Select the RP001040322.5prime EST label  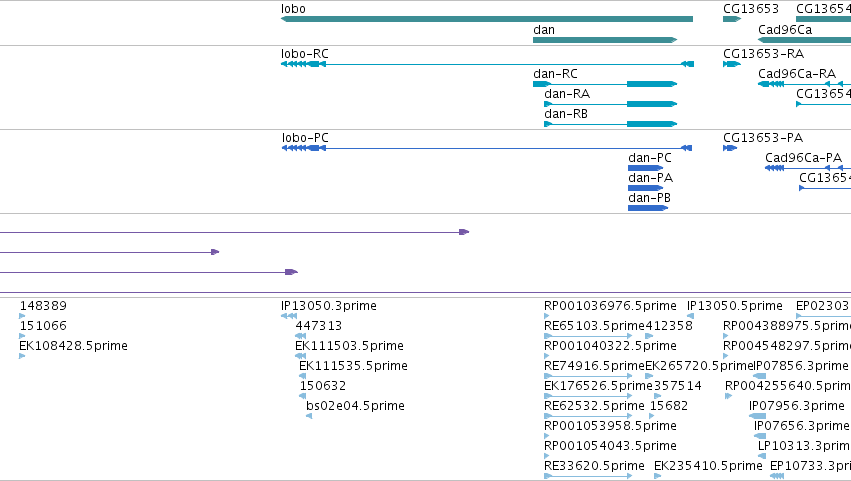[x=610, y=346]
